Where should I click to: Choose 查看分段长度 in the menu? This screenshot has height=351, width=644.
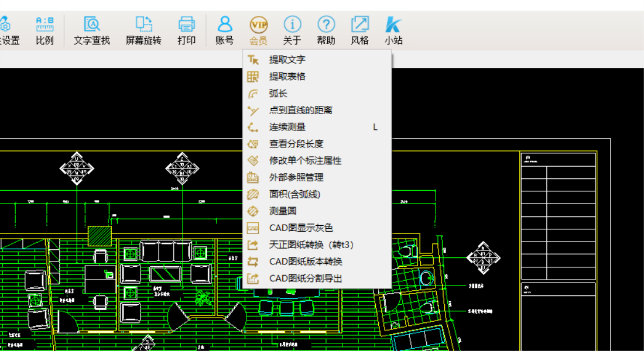[296, 144]
